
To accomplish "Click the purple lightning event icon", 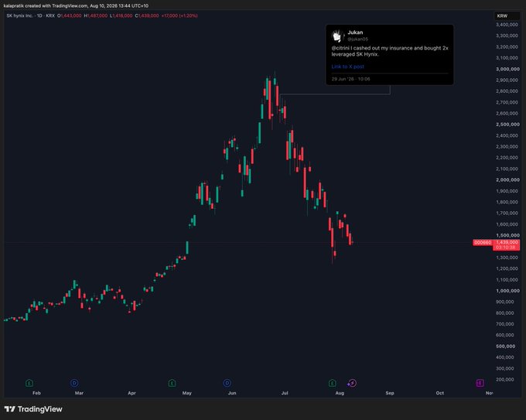I will (352, 383).
